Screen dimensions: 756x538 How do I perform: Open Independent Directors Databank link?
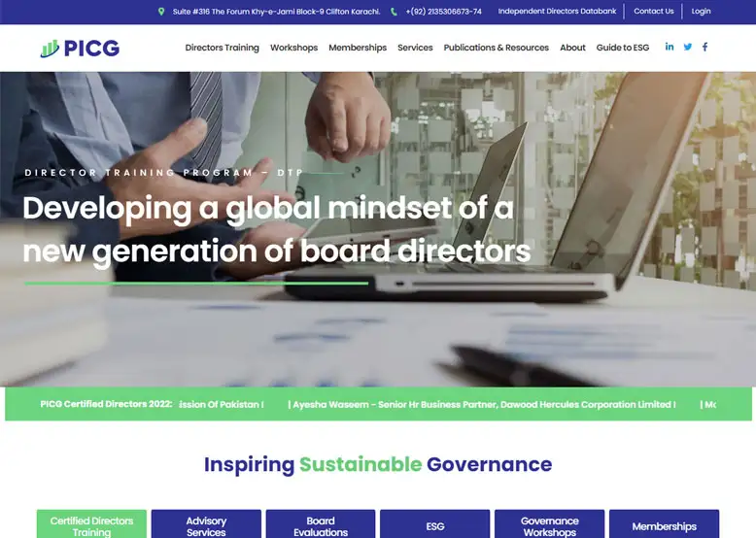pyautogui.click(x=557, y=11)
